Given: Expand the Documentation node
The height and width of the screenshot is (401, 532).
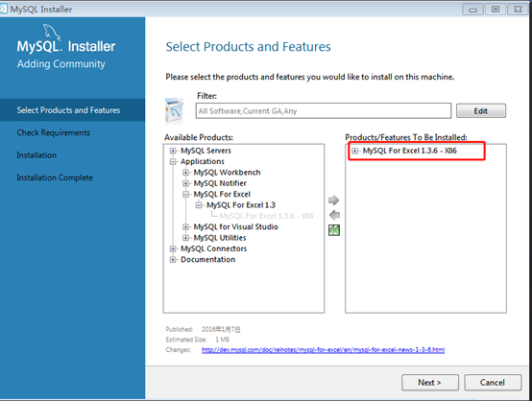Looking at the screenshot, I should (x=173, y=260).
